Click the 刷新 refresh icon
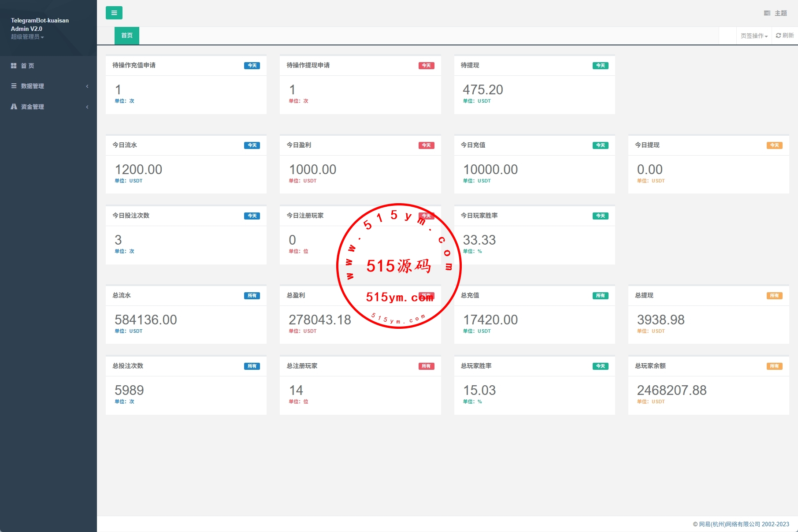Viewport: 798px width, 532px height. pos(779,36)
